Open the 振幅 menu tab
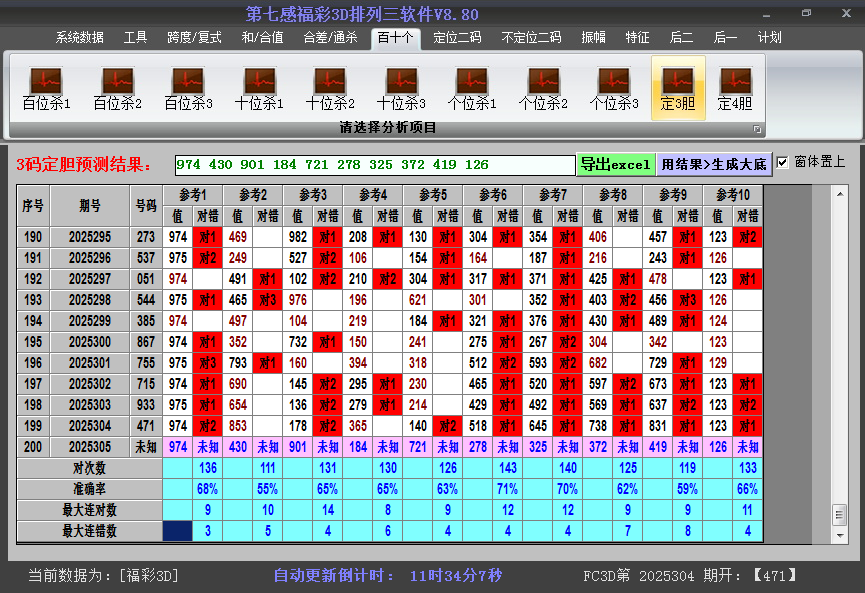Viewport: 865px width, 593px height. point(594,38)
